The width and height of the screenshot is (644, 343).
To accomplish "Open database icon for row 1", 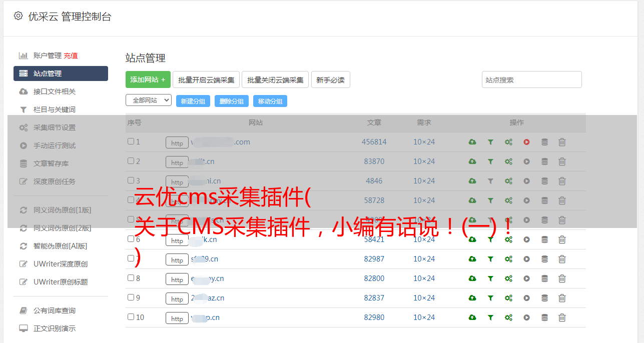I will [x=544, y=142].
